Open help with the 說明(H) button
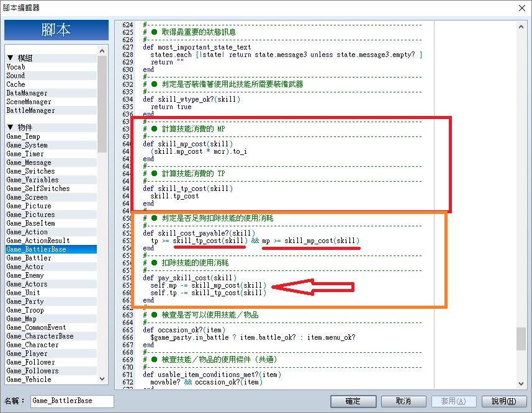532x413 pixels. [504, 401]
